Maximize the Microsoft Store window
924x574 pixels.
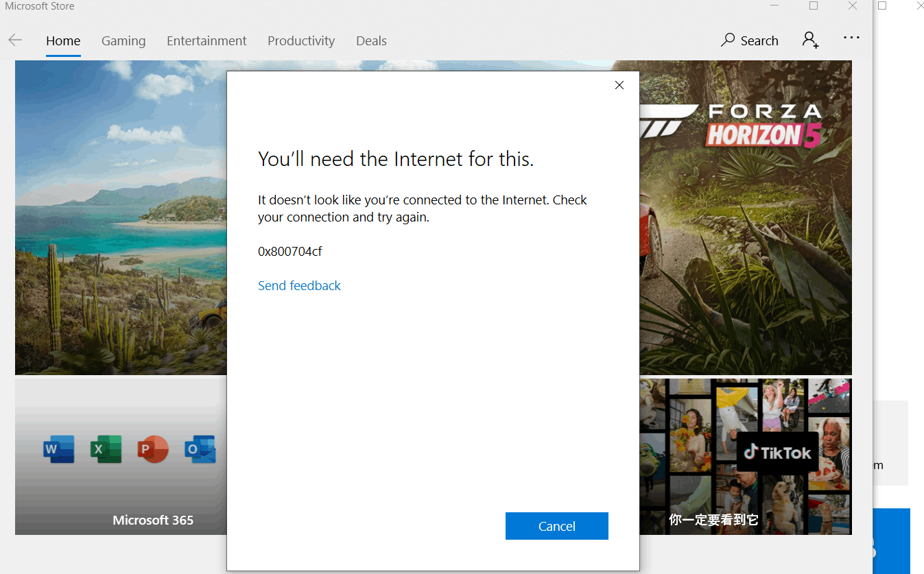pos(814,6)
